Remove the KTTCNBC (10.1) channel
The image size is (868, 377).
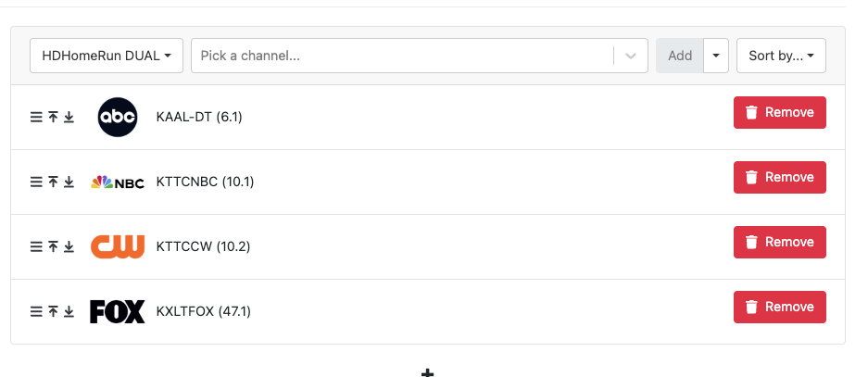click(x=779, y=178)
